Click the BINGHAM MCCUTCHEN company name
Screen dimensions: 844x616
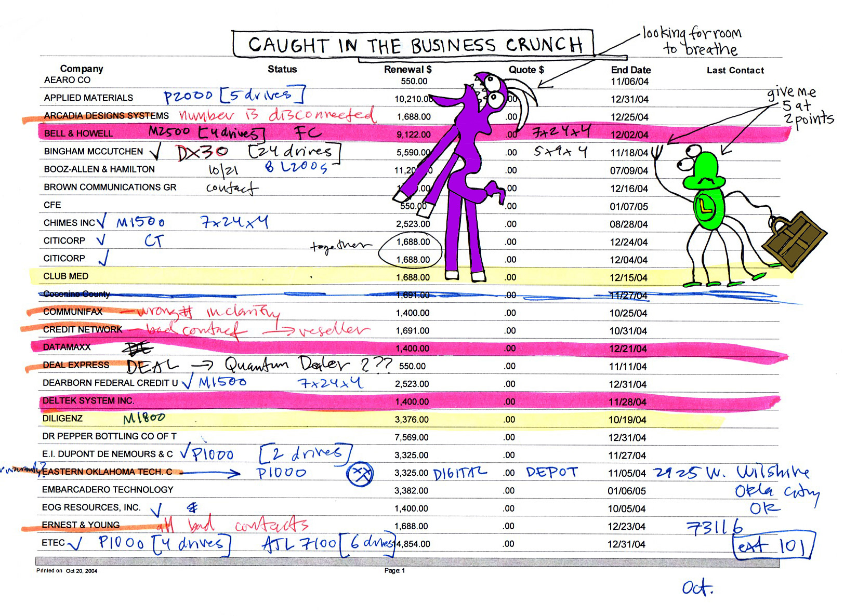coord(94,151)
